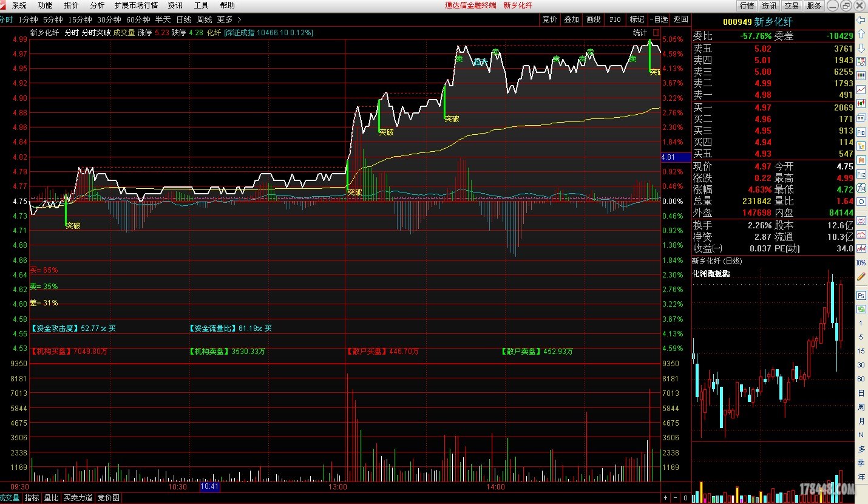The height and width of the screenshot is (504, 868).
Task: Click the 返回 return button
Action: click(680, 19)
